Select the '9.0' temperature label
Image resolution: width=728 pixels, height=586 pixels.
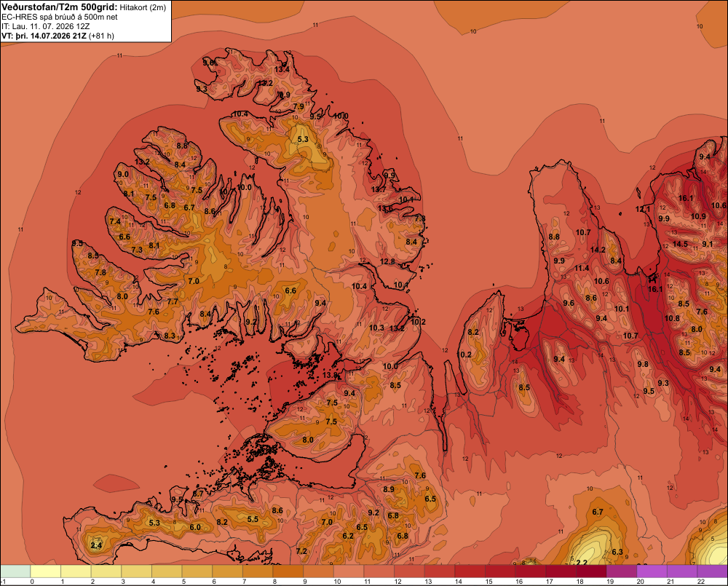(123, 175)
